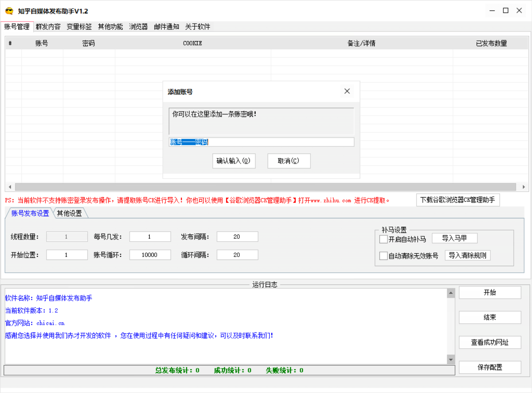Click the 失败统计: 0 status text
The width and height of the screenshot is (532, 393).
[285, 370]
